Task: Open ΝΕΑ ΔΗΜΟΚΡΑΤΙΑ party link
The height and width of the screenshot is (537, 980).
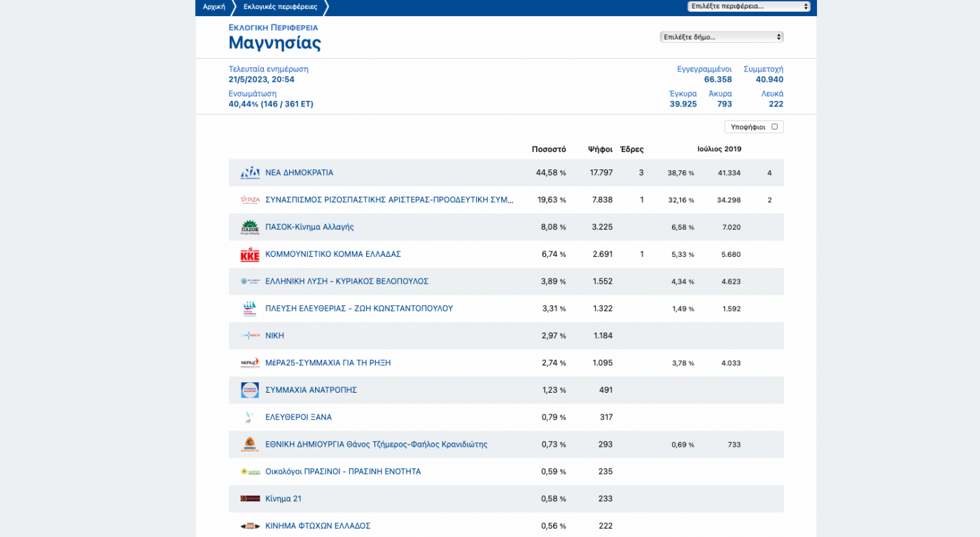Action: pos(299,172)
